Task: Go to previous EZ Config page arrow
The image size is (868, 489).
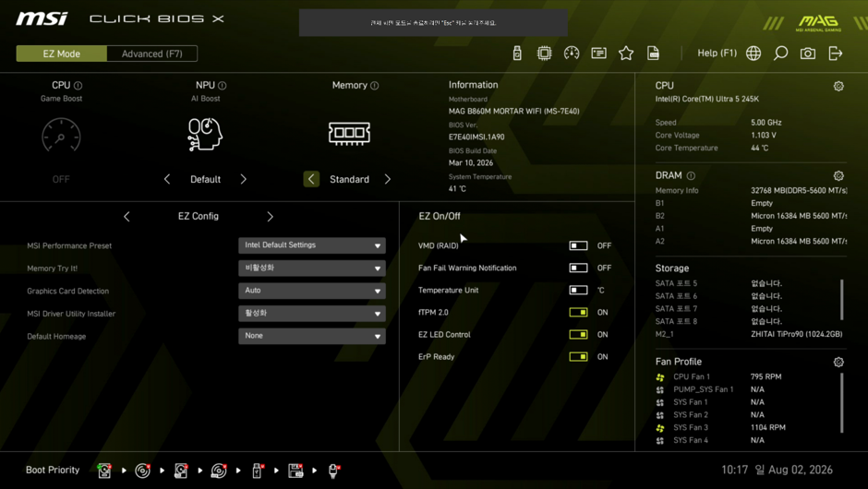Action: coord(127,216)
